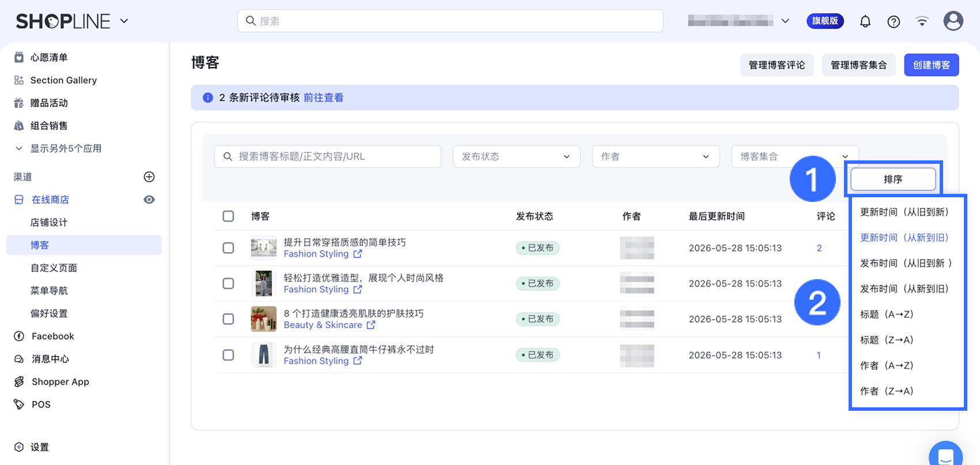980x465 pixels.
Task: Open the user account avatar
Action: (953, 21)
